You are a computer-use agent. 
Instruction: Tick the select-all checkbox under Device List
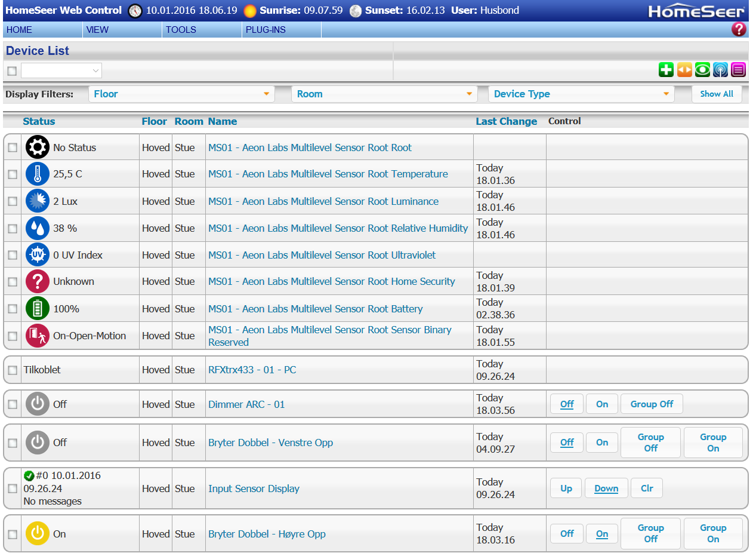12,71
